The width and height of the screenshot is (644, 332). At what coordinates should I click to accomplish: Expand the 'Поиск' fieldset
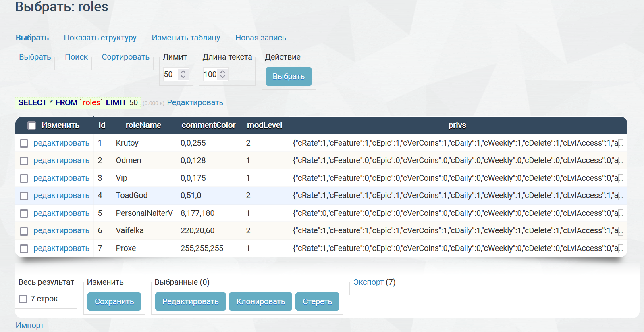pos(76,57)
